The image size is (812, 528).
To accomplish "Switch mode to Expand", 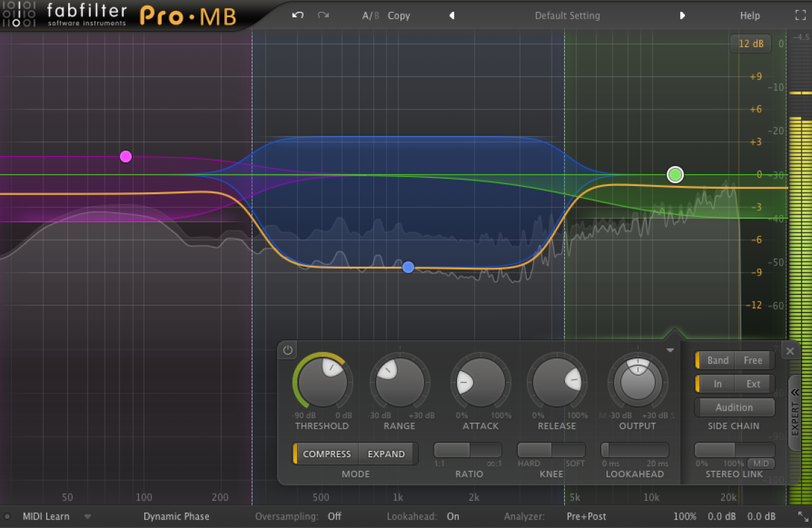I will pyautogui.click(x=387, y=454).
